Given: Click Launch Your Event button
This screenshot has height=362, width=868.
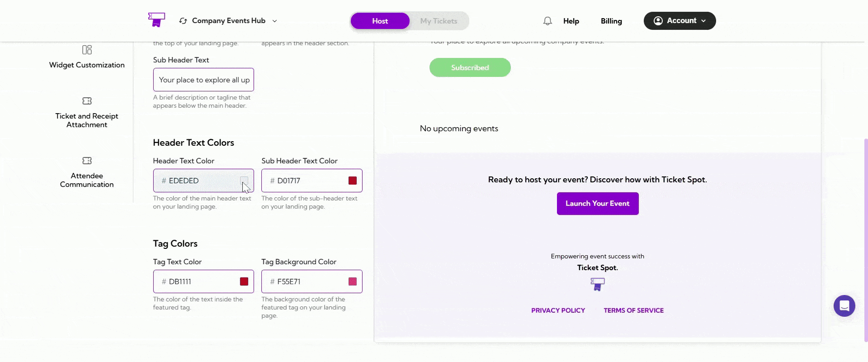Looking at the screenshot, I should pos(598,204).
